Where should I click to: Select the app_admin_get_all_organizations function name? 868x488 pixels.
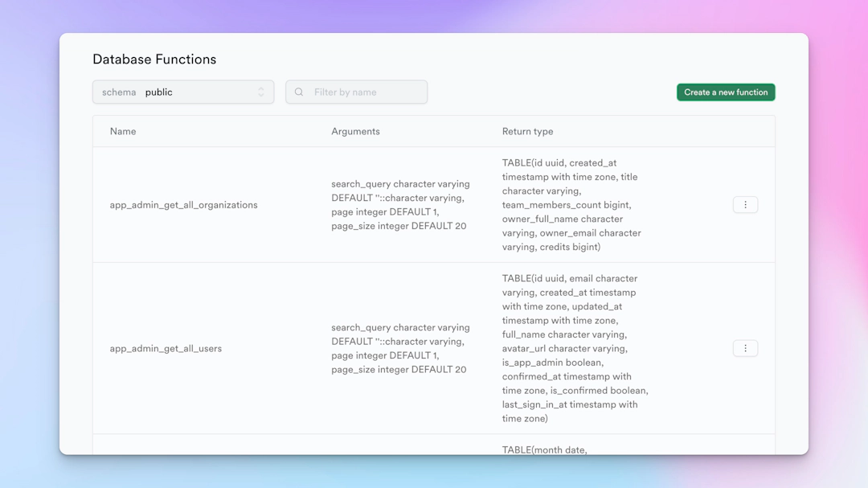point(183,205)
